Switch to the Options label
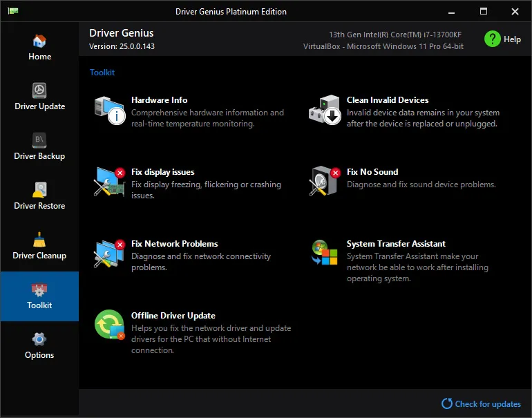This screenshot has width=532, height=418. click(x=39, y=355)
